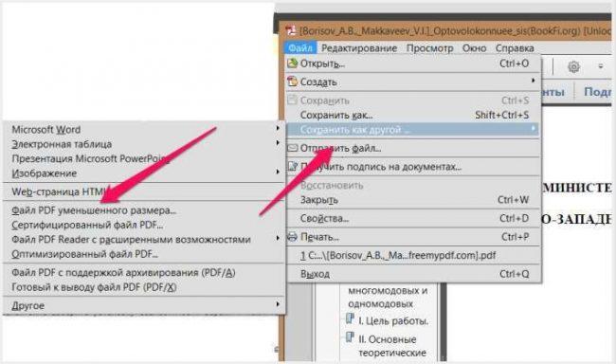Image resolution: width=616 pixels, height=364 pixels.
Task: Choose Выход to quit
Action: 413,274
